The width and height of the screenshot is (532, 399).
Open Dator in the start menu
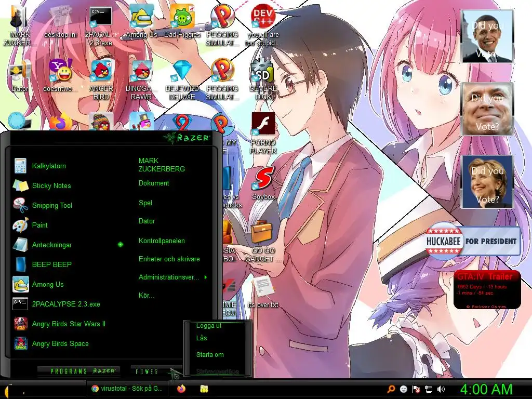(x=147, y=221)
